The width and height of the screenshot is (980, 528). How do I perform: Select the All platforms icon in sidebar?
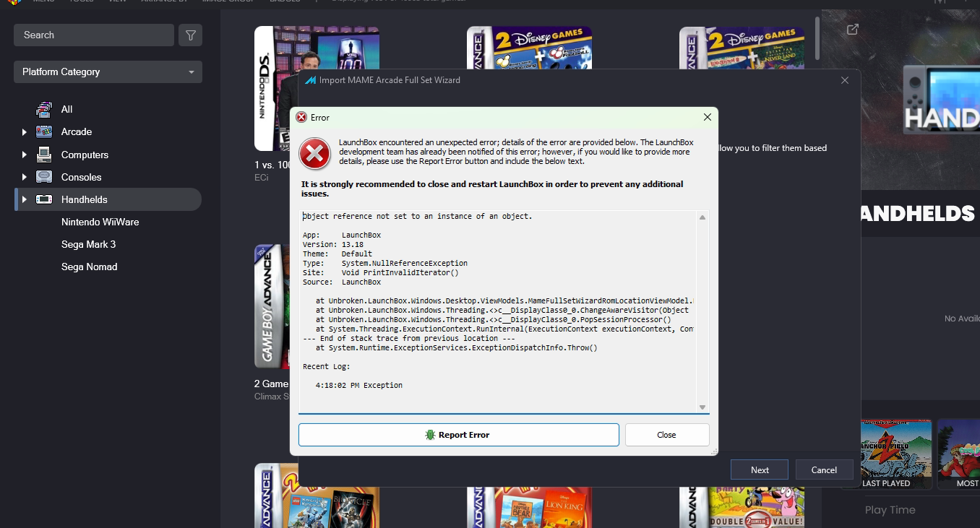(44, 109)
